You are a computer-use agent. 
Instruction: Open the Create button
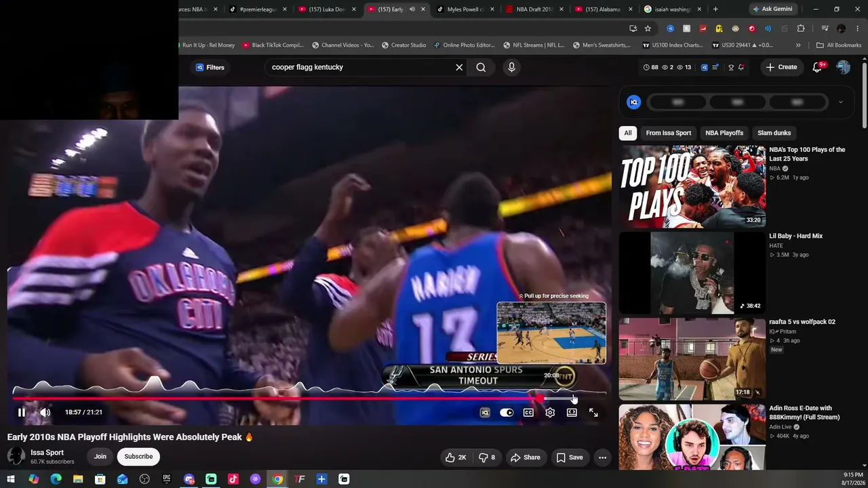781,67
